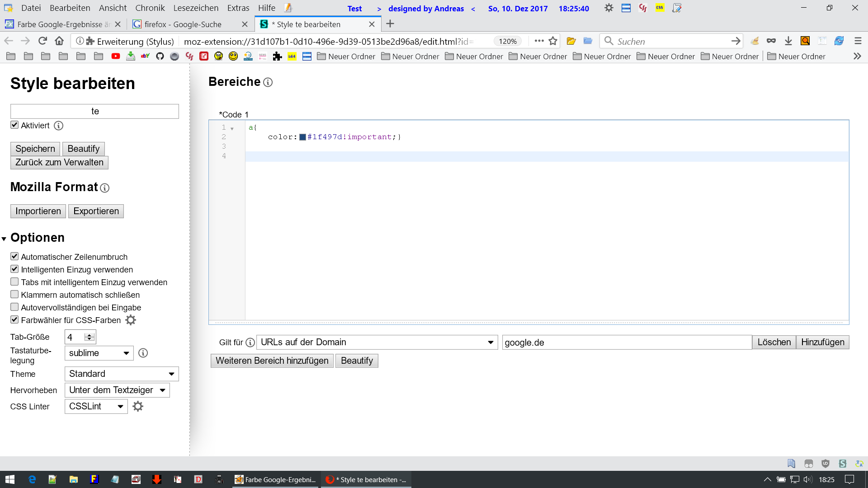Image resolution: width=868 pixels, height=488 pixels.
Task: Uncheck the Aktiviert checkbox
Action: click(14, 125)
